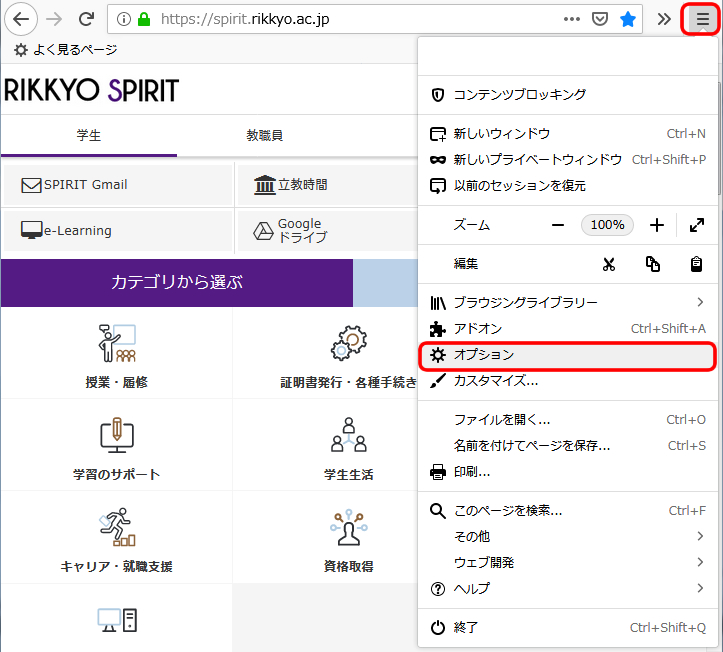This screenshot has height=652, width=723.
Task: Open the 立教時間 link
Action: click(327, 184)
